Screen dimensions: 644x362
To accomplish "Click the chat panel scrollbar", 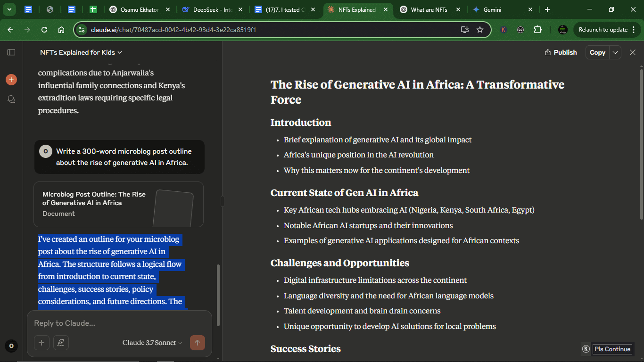I will point(218,295).
